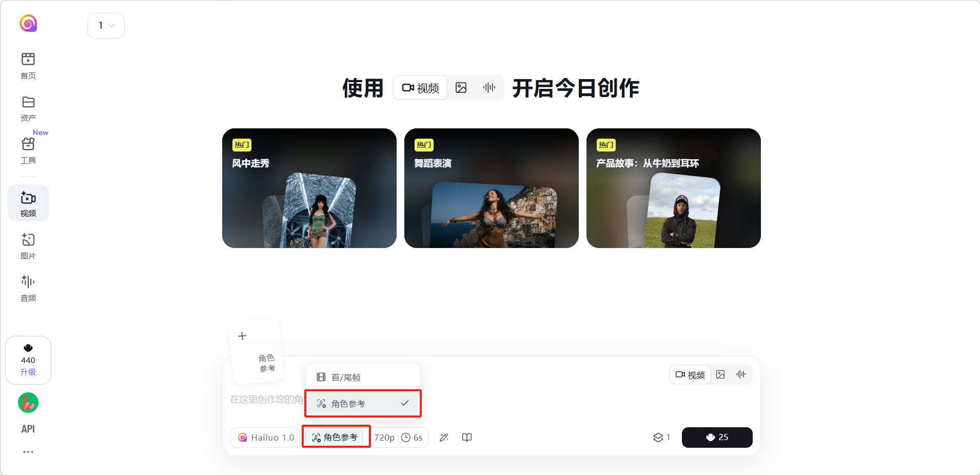Open the 720p 6s resolution duration settings

(399, 438)
